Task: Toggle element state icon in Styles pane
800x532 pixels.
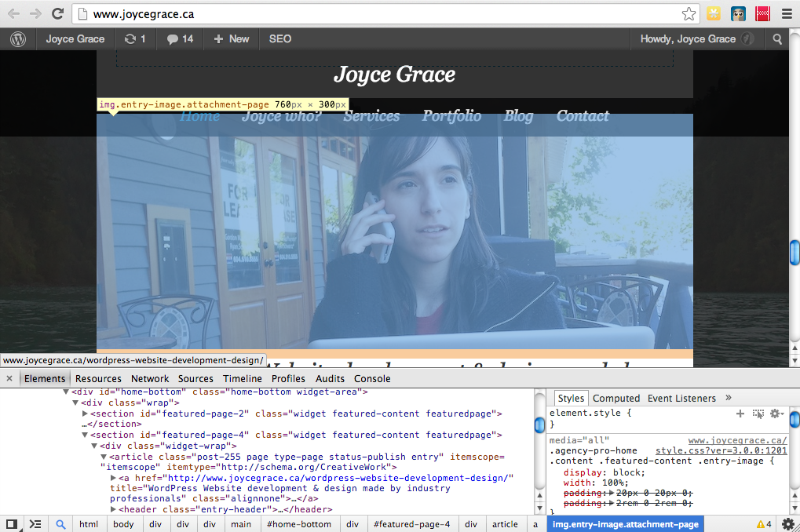Action: (x=758, y=413)
